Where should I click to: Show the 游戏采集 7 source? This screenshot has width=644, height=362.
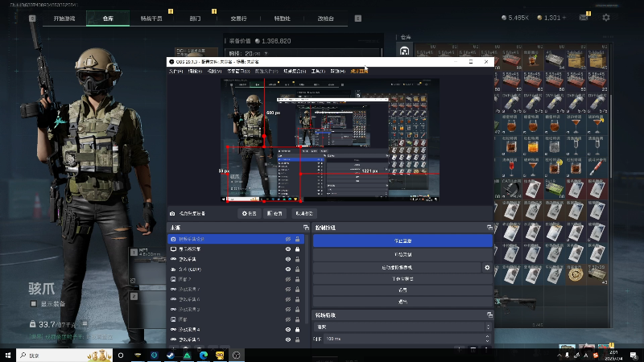click(288, 290)
